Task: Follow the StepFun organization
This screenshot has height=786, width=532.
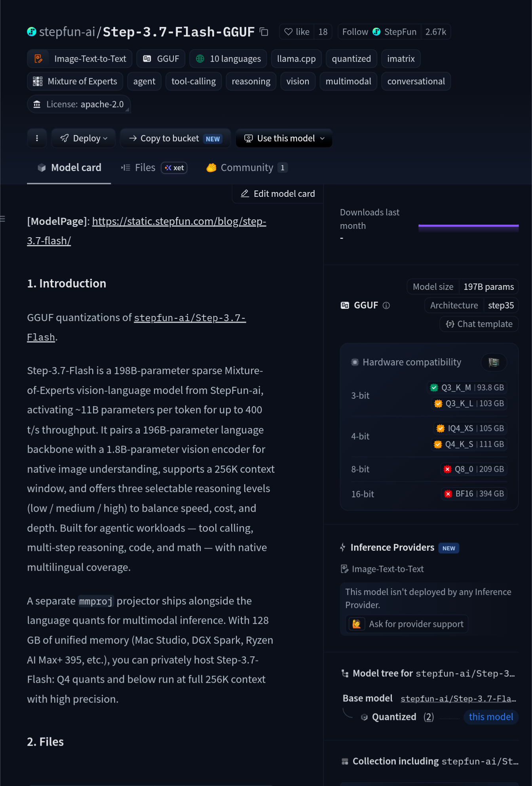Action: click(x=379, y=32)
